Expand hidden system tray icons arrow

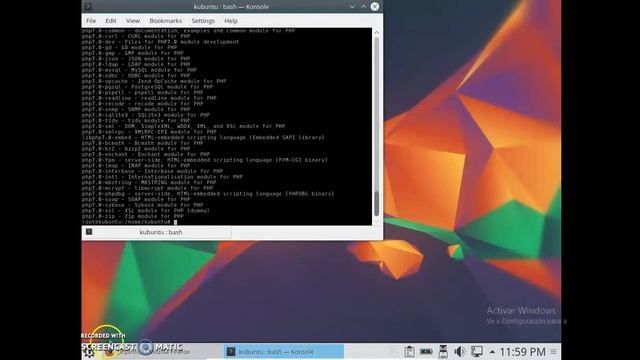tap(492, 352)
